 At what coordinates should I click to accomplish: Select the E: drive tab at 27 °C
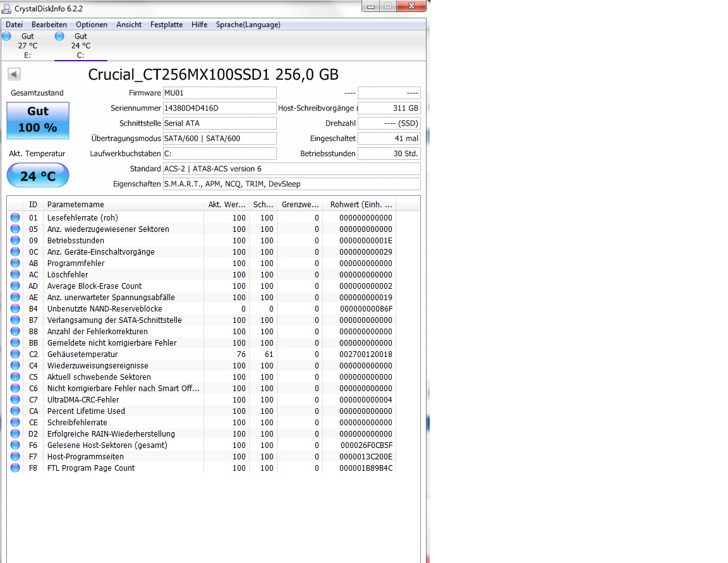coord(27,45)
